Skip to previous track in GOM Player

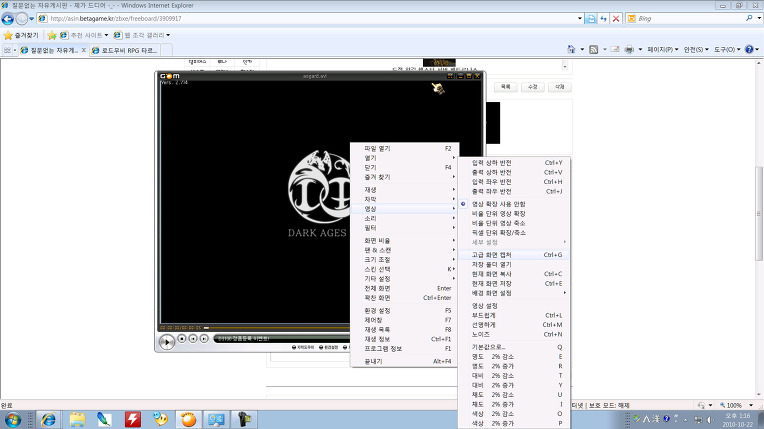tap(193, 338)
